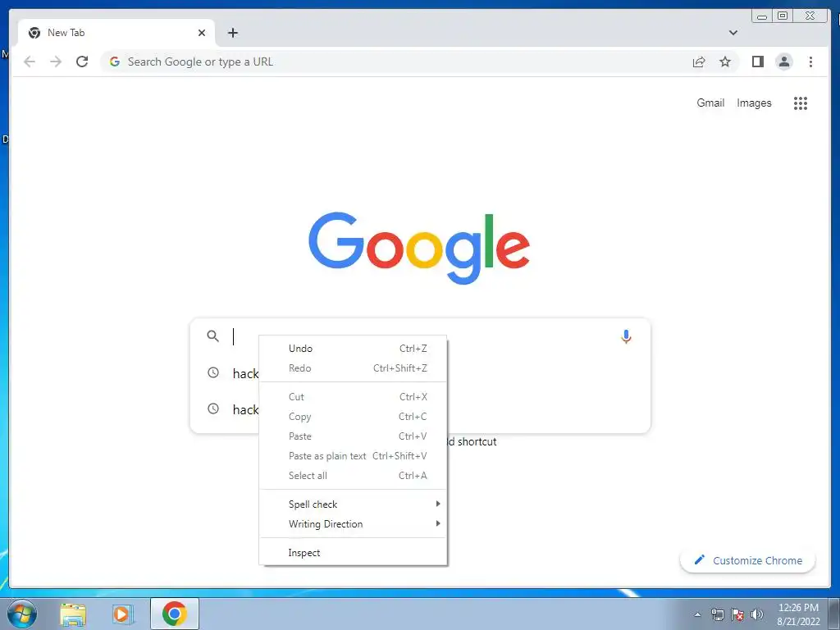840x630 pixels.
Task: Open the Windows Start button
Action: point(22,614)
